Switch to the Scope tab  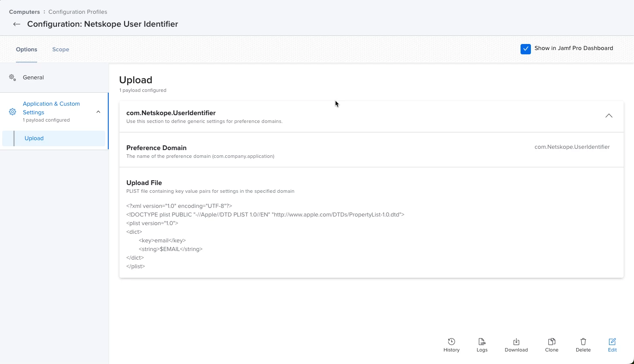(61, 50)
